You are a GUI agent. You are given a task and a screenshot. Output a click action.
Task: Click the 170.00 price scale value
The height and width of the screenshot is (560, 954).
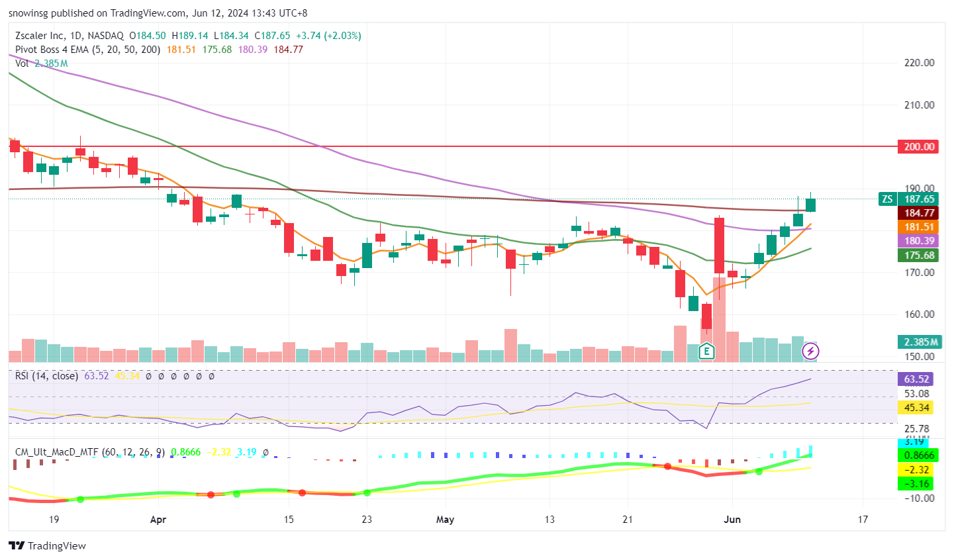pos(920,272)
